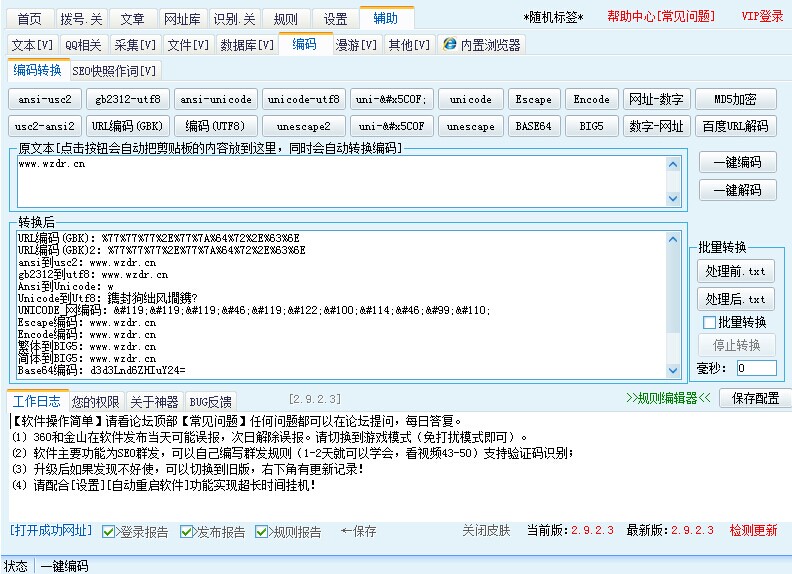
Task: Open the 采集[V] dropdown tab
Action: click(x=135, y=45)
